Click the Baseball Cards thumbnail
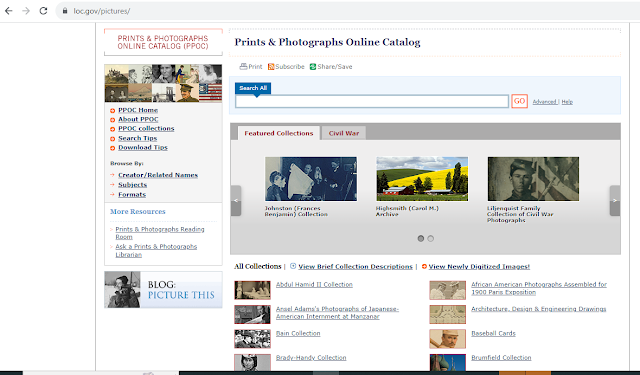640x375 pixels. coord(447,339)
